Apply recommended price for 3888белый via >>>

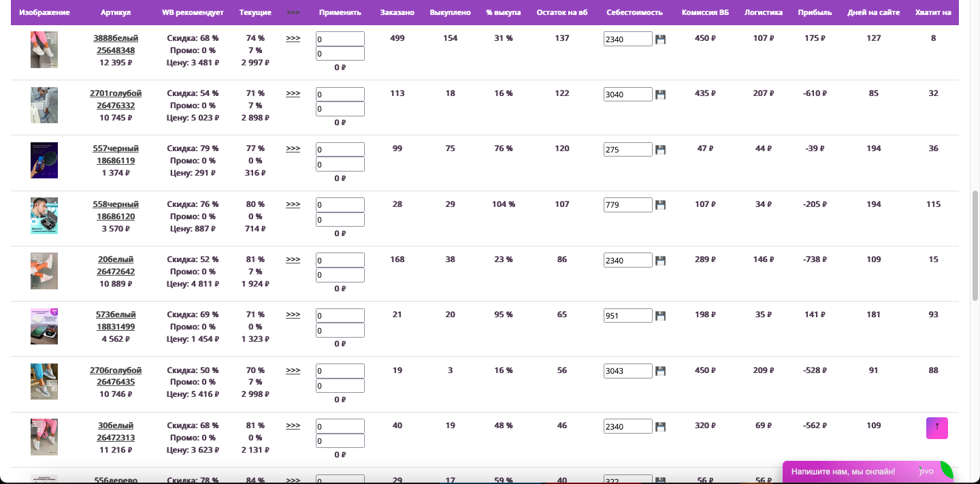click(293, 38)
